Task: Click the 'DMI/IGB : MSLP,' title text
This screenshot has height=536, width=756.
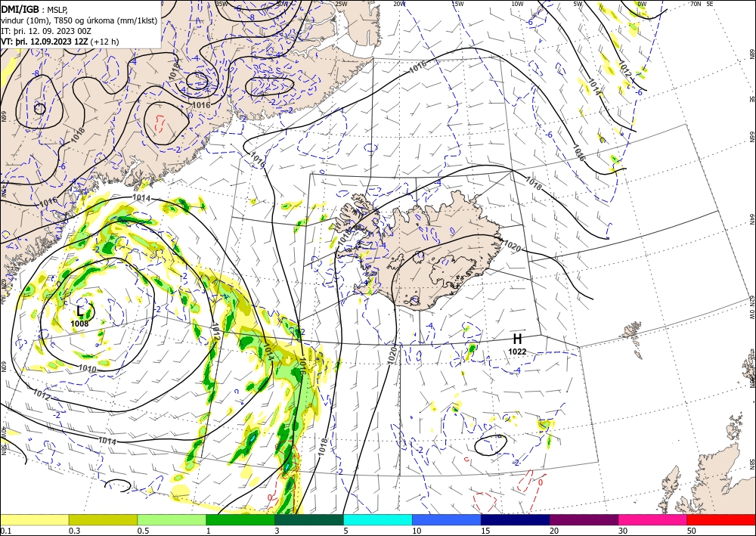Action: pyautogui.click(x=36, y=9)
